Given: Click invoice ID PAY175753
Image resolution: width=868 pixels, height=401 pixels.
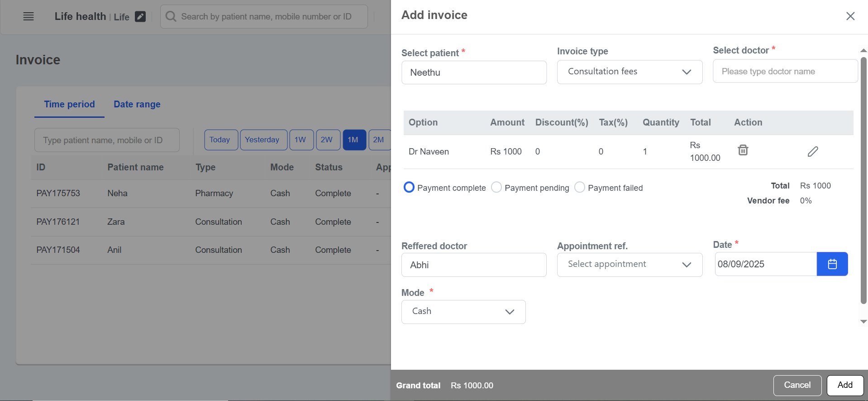Looking at the screenshot, I should click(58, 193).
